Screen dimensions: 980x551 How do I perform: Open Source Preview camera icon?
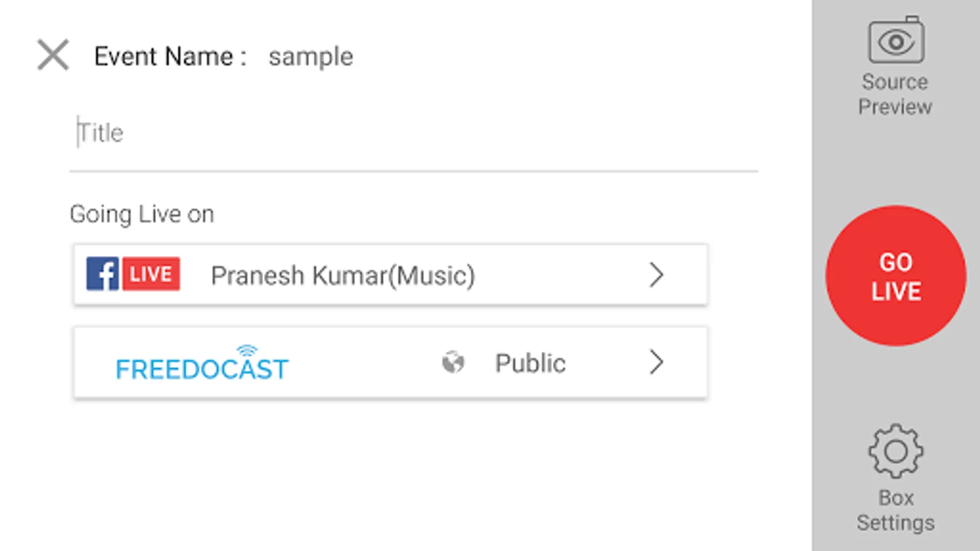tap(896, 40)
